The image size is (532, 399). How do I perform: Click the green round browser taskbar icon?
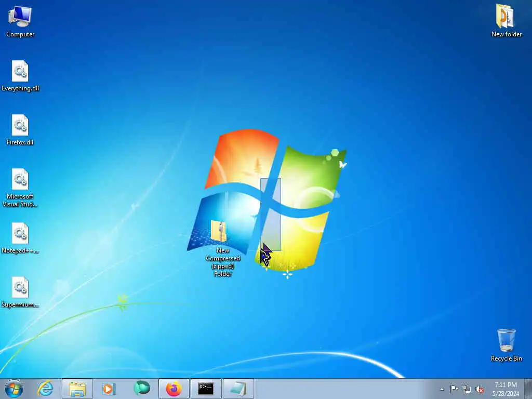pos(141,388)
